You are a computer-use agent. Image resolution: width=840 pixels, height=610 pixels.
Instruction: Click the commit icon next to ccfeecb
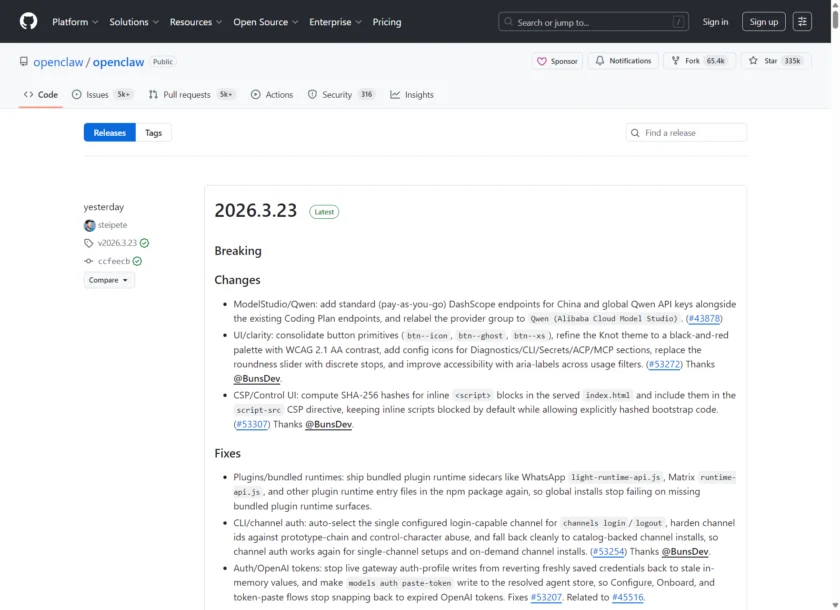[x=89, y=261]
